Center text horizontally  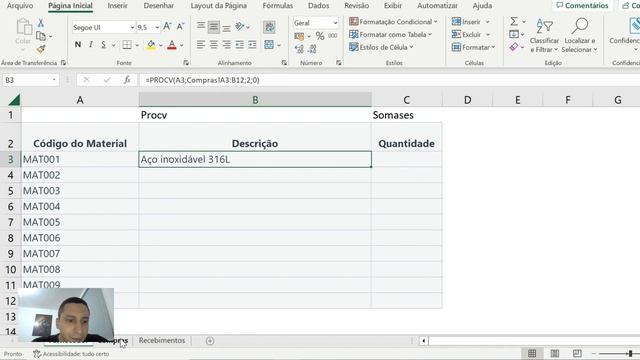click(213, 44)
